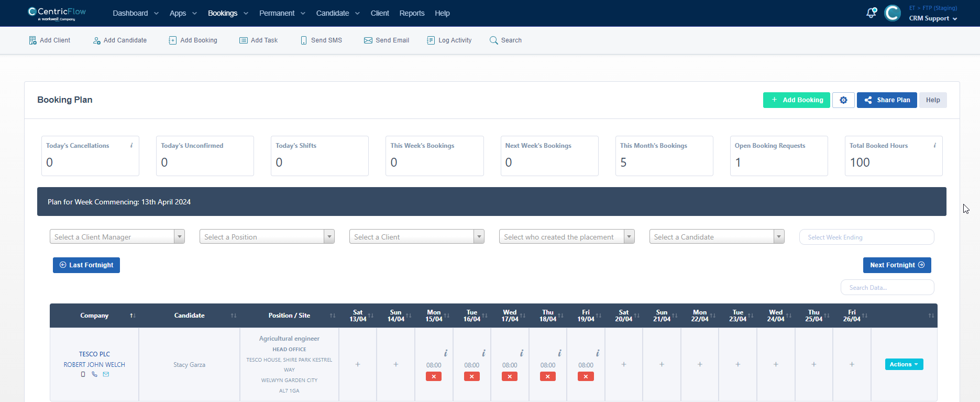Image resolution: width=980 pixels, height=402 pixels.
Task: Open the notifications bell
Action: point(871,13)
